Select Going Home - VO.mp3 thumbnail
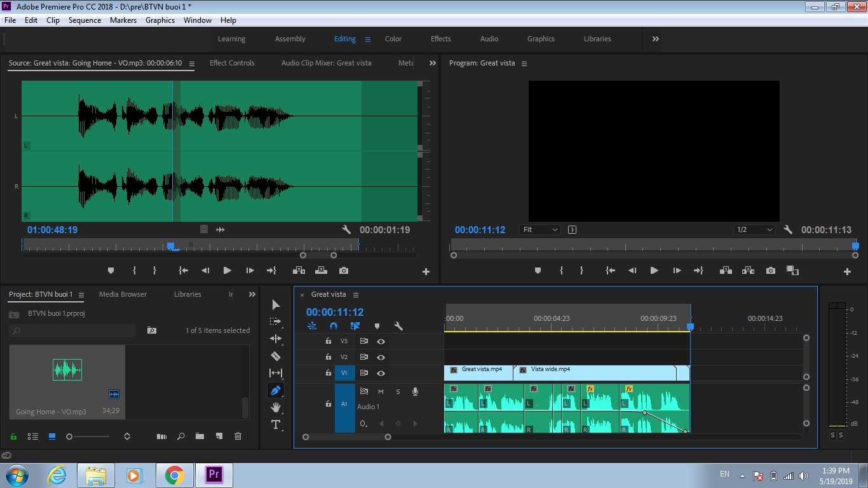Viewport: 868px width, 488px height. 67,370
